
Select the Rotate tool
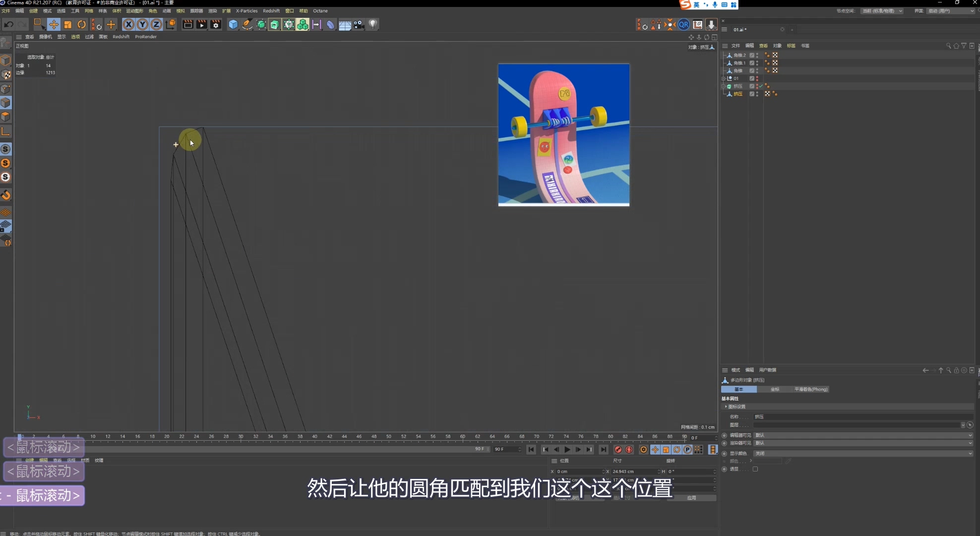click(82, 24)
